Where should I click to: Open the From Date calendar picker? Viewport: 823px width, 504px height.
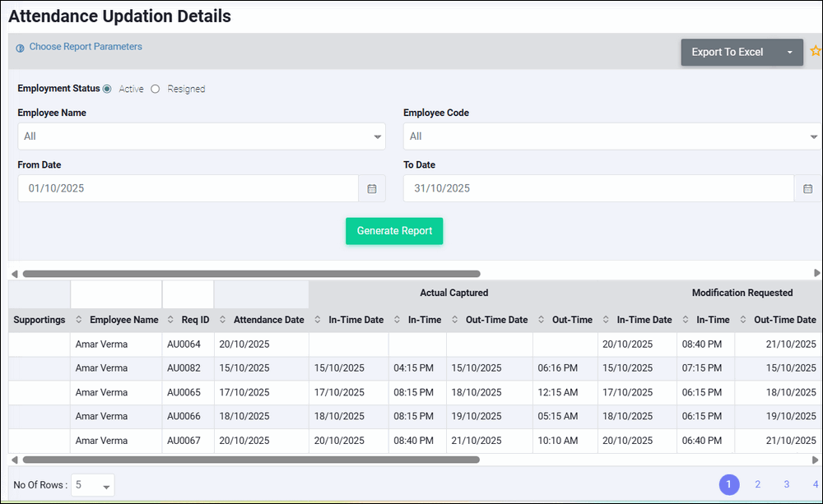point(372,188)
